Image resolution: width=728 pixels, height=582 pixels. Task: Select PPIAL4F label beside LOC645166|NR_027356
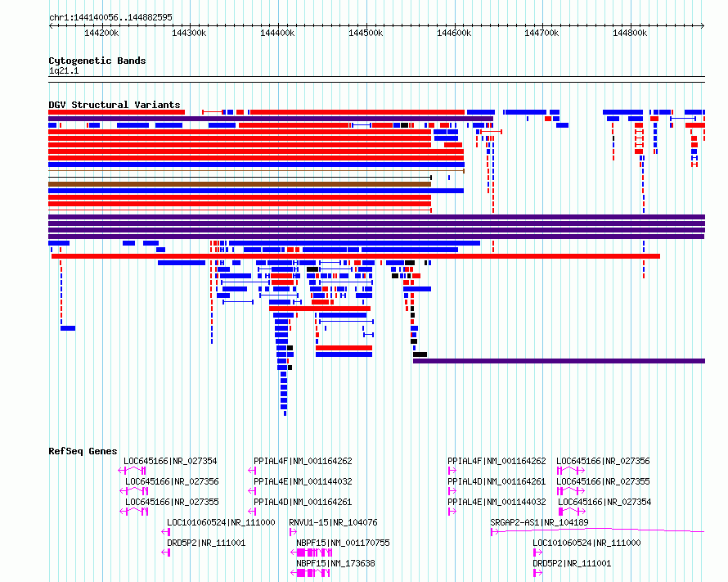(497, 461)
